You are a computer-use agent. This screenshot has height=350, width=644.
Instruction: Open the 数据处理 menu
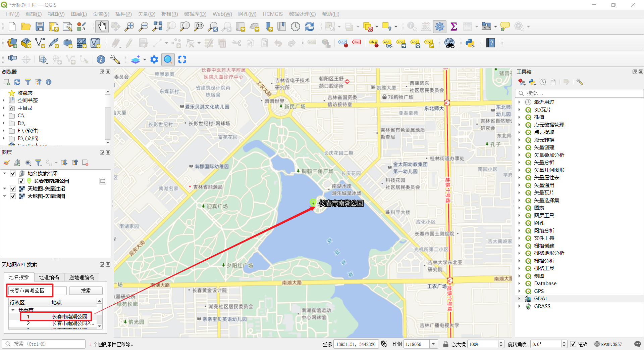click(x=302, y=14)
